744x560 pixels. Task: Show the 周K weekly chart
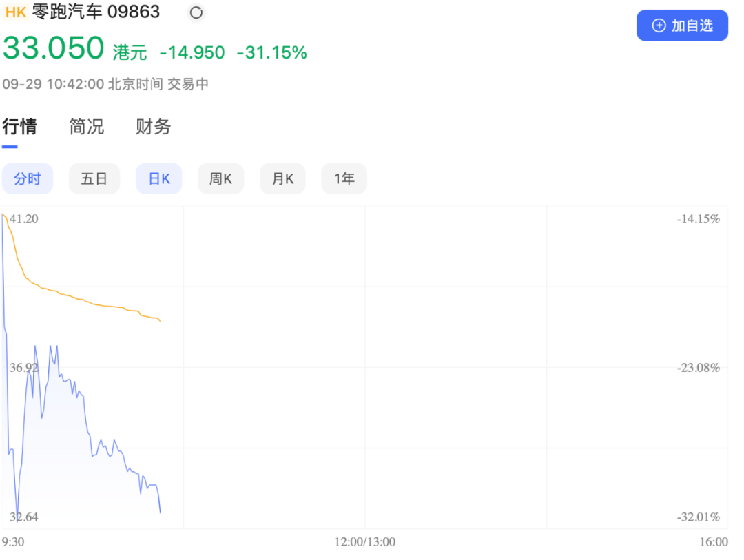220,179
